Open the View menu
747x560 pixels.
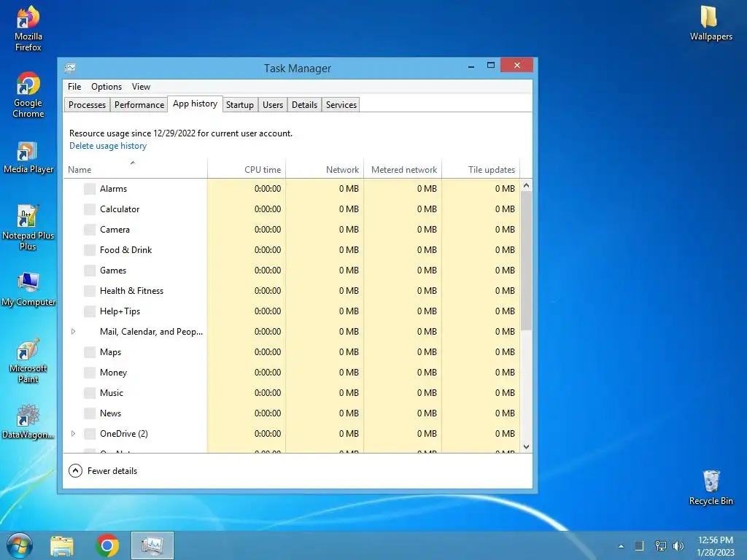click(141, 87)
